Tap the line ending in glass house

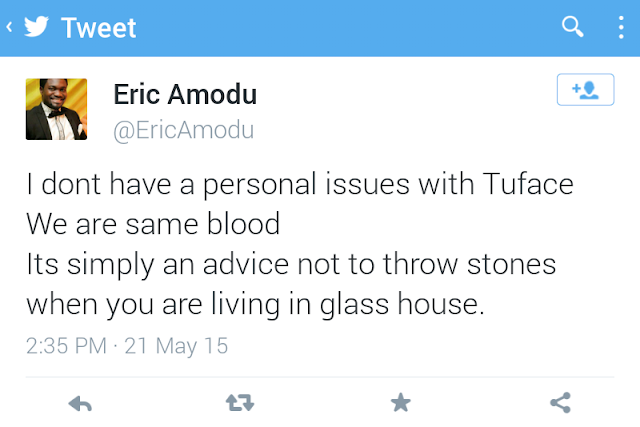tap(255, 304)
